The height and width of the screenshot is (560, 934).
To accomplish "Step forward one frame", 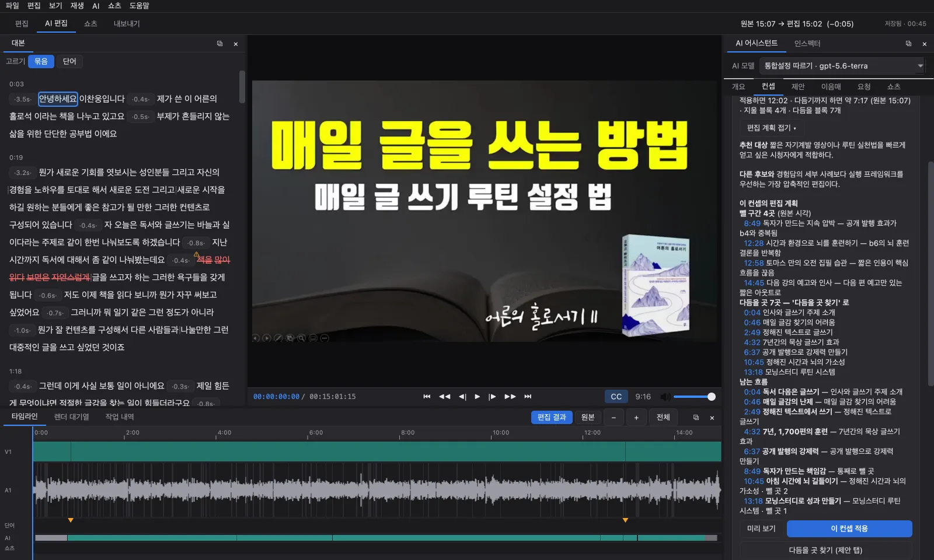I will coord(492,397).
